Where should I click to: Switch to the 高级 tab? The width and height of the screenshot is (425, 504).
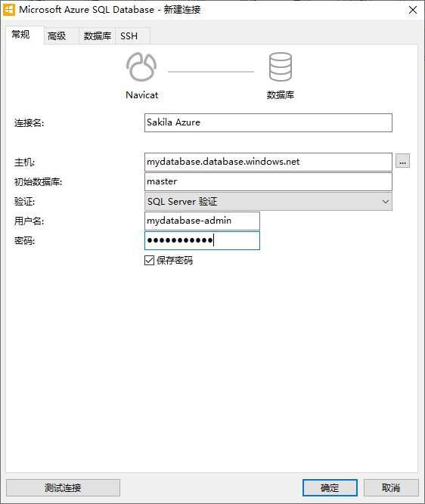click(x=57, y=36)
